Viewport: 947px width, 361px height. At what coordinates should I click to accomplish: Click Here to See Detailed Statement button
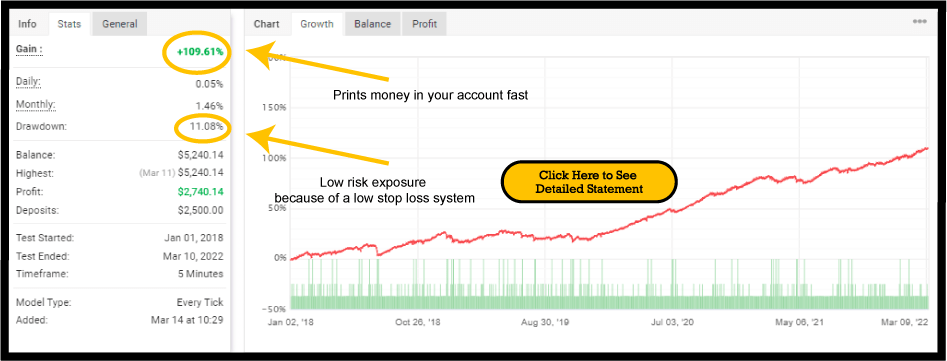(x=588, y=182)
